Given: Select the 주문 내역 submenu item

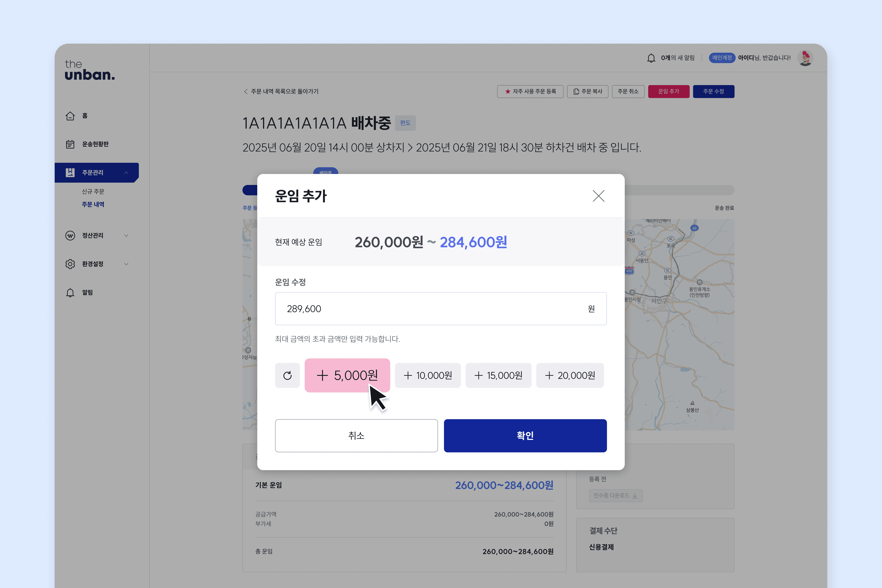Looking at the screenshot, I should tap(93, 204).
